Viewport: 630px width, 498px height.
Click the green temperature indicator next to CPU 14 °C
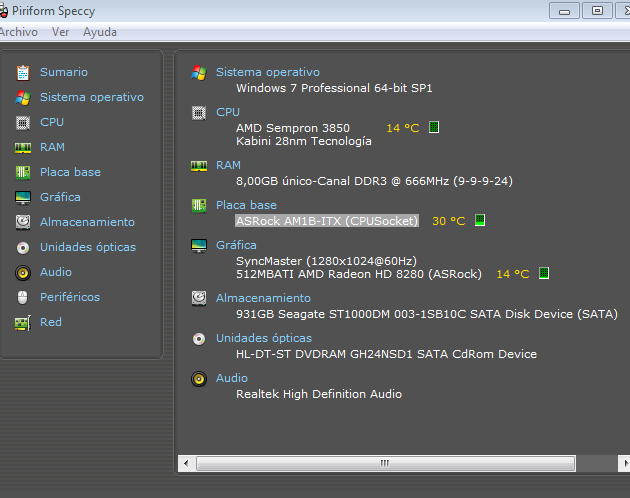pyautogui.click(x=434, y=127)
